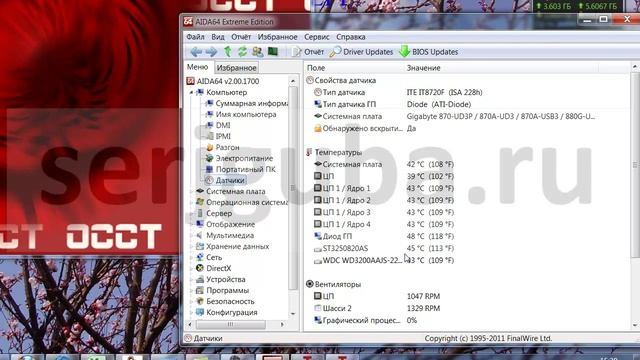This screenshot has width=640, height=360.
Task: Select Системная плата temperature row
Action: (467, 164)
